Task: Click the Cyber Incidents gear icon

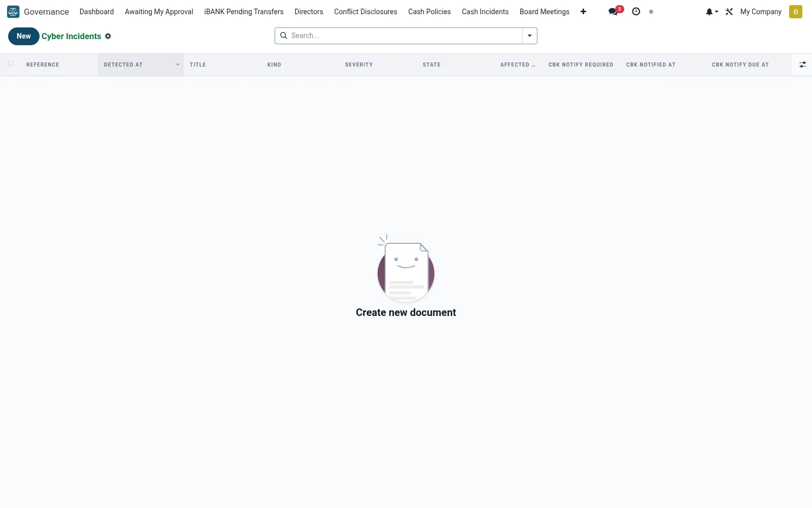Action: [108, 36]
